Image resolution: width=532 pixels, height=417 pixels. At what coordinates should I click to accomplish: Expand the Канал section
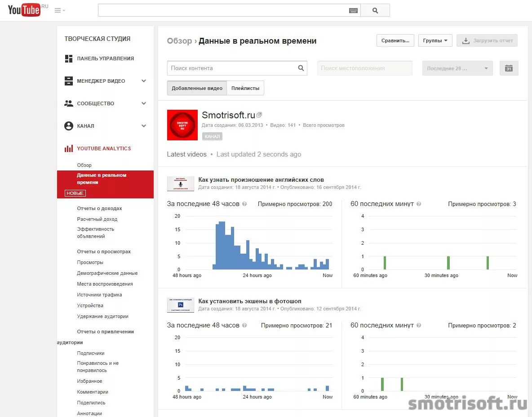[144, 126]
